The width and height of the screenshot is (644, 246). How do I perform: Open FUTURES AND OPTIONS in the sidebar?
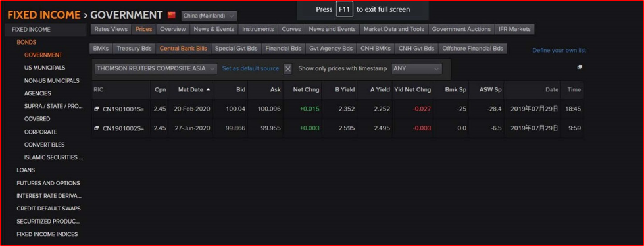(48, 183)
